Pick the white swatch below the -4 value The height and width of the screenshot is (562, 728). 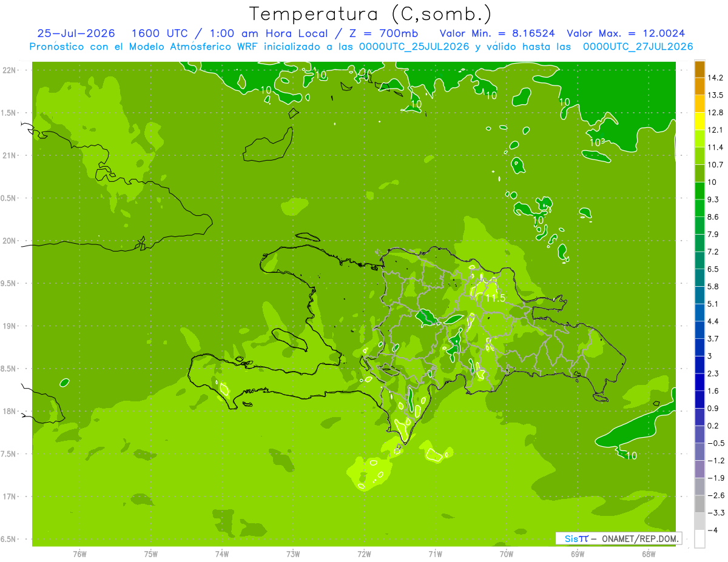(699, 539)
